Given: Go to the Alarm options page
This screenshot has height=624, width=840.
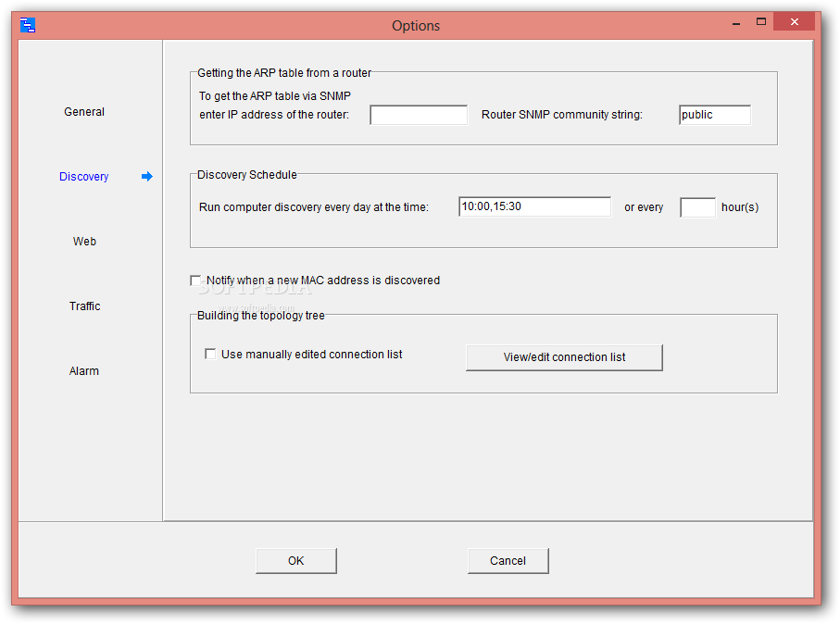Looking at the screenshot, I should 84,371.
